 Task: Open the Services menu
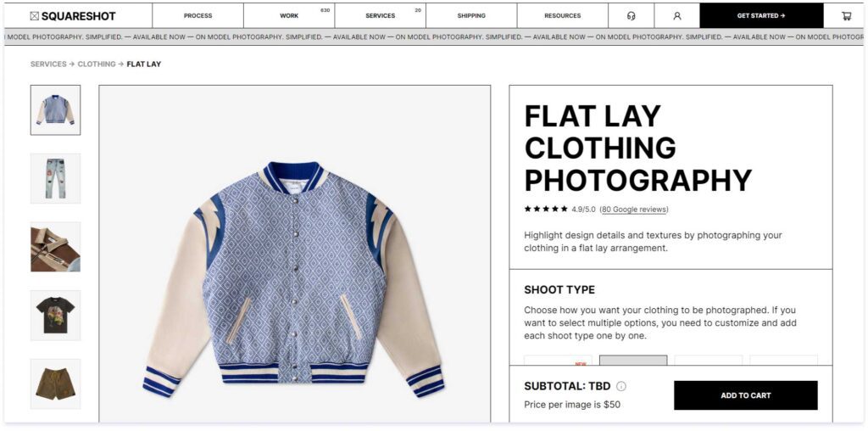coord(381,16)
